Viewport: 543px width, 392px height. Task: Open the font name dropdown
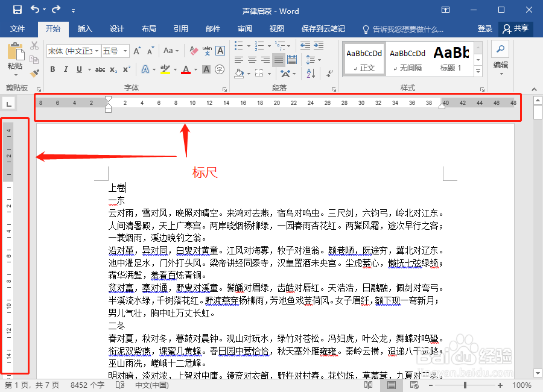point(97,51)
